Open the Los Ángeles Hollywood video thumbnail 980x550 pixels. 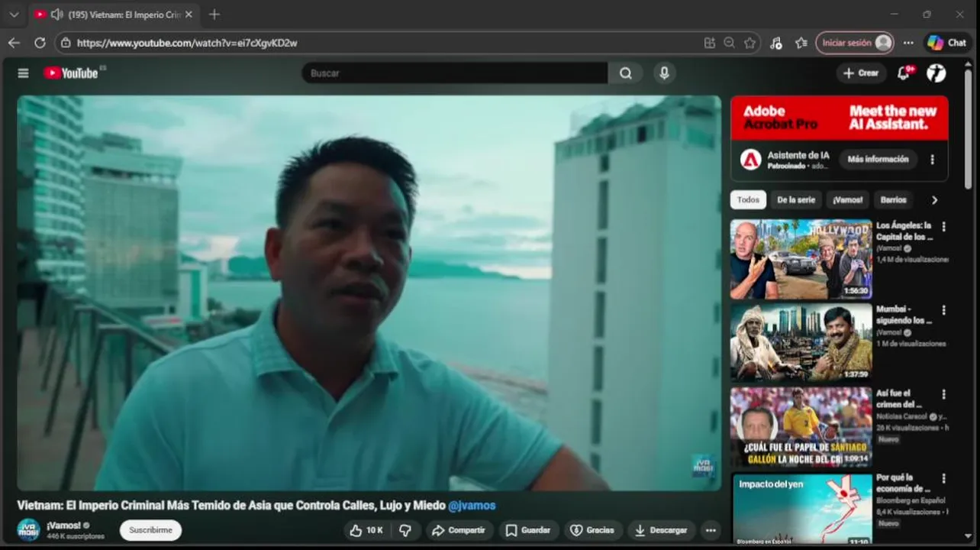[x=801, y=260]
